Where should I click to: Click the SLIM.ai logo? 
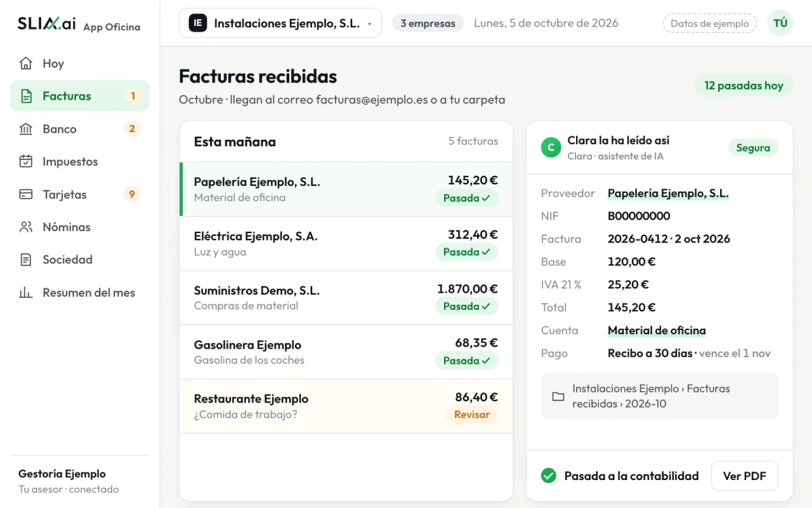(x=47, y=24)
